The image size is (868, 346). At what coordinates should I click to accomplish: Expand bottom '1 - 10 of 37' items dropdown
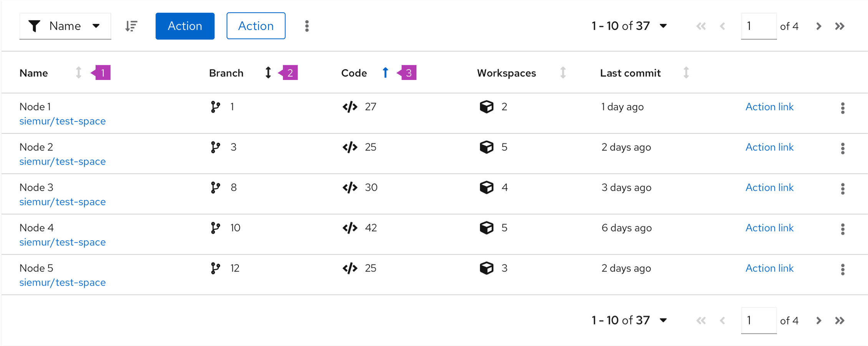pyautogui.click(x=663, y=320)
